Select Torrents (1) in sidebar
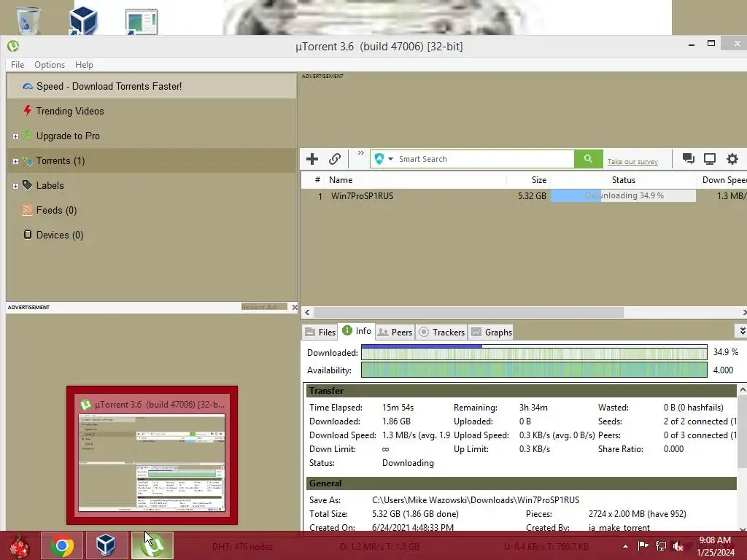Viewport: 747px width, 560px height. [x=61, y=161]
